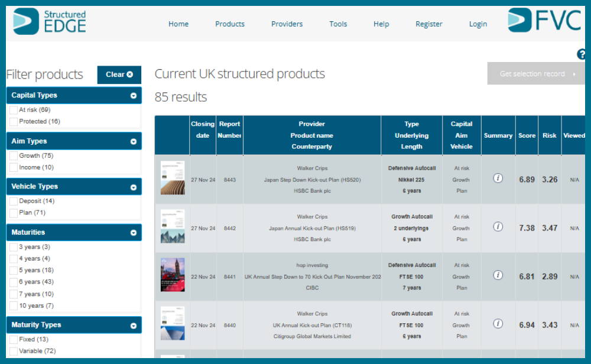Click the Structured EDGE logo
The height and width of the screenshot is (364, 591).
[50, 21]
